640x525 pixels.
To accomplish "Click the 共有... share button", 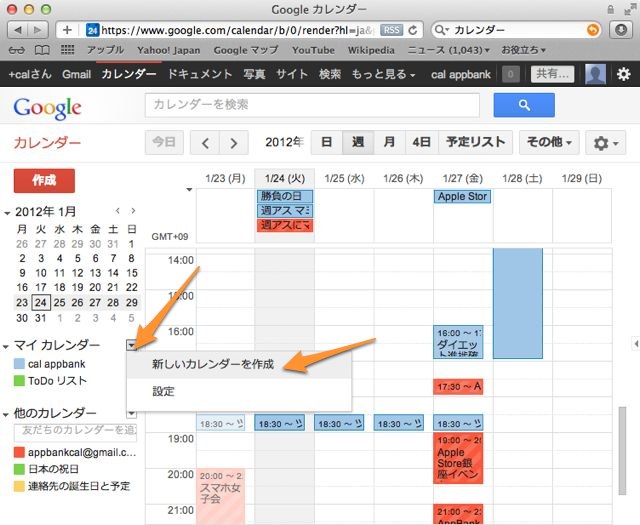I will click(552, 74).
